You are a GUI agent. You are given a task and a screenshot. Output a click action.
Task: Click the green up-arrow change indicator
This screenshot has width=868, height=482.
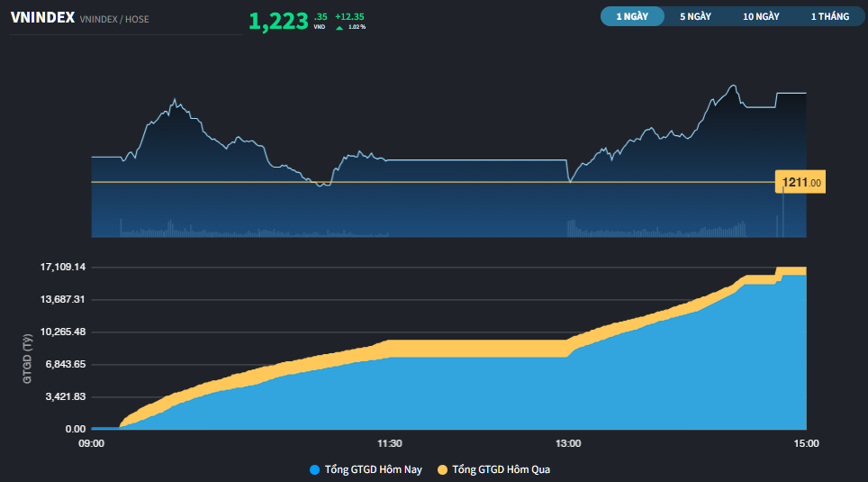pos(339,28)
